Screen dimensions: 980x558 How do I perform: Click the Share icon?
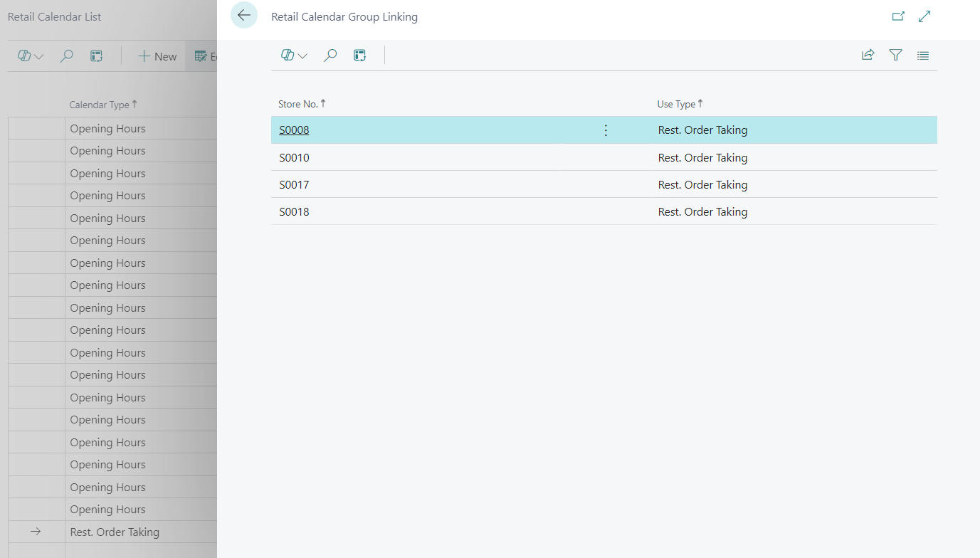tap(868, 56)
